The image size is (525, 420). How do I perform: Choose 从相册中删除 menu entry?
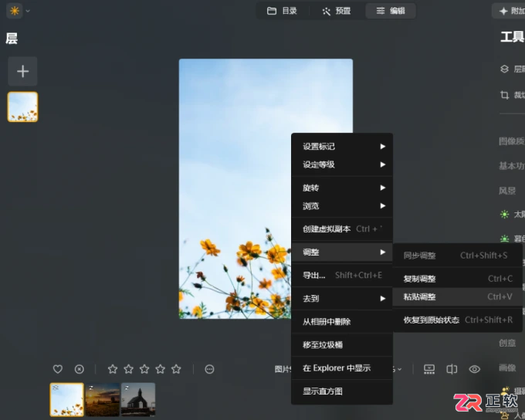point(342,321)
